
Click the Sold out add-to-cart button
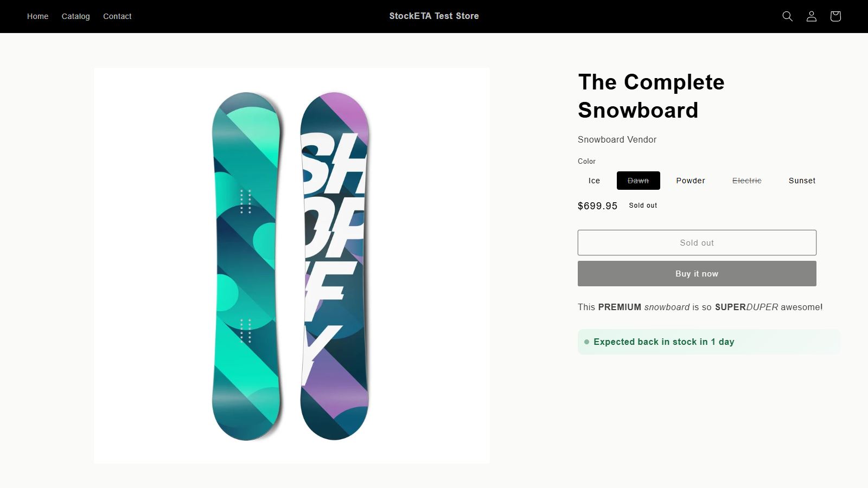697,242
